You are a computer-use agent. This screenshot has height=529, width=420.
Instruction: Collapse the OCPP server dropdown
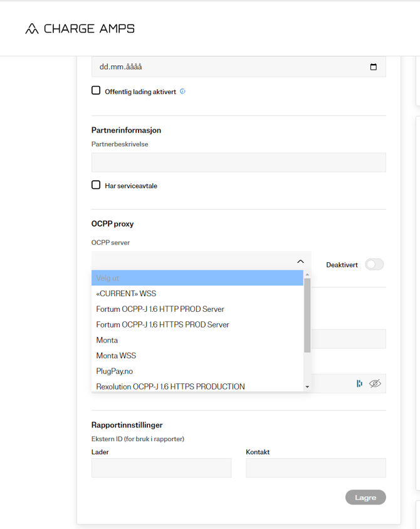coord(300,262)
